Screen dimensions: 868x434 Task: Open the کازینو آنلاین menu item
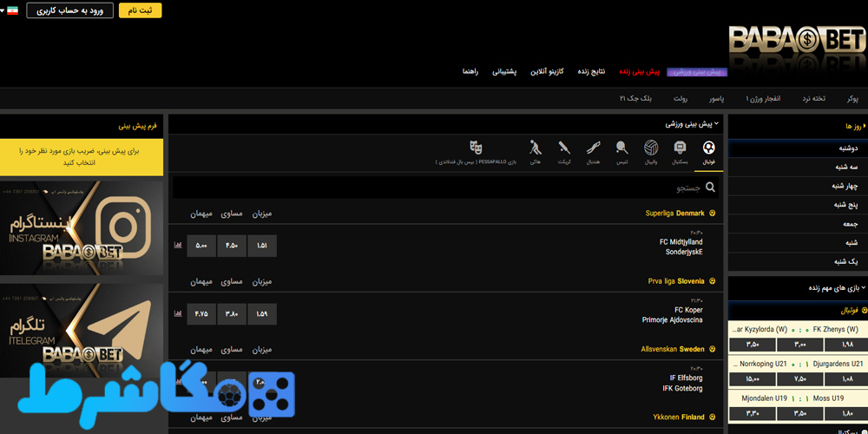(x=547, y=72)
